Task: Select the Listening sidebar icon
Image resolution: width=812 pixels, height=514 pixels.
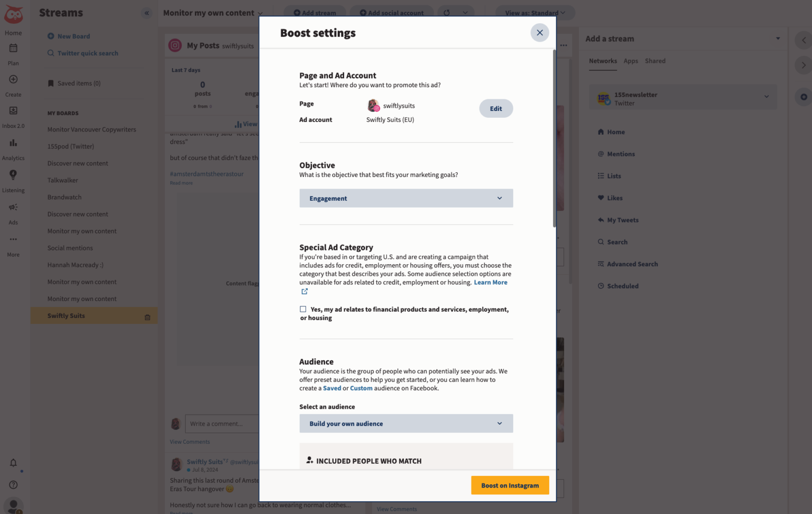Action: click(13, 179)
